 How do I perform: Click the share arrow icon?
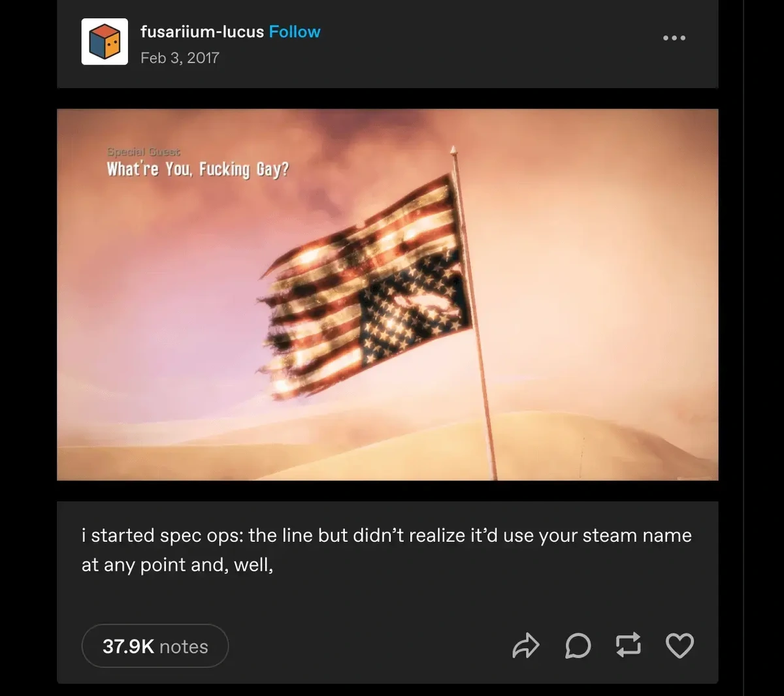coord(525,646)
